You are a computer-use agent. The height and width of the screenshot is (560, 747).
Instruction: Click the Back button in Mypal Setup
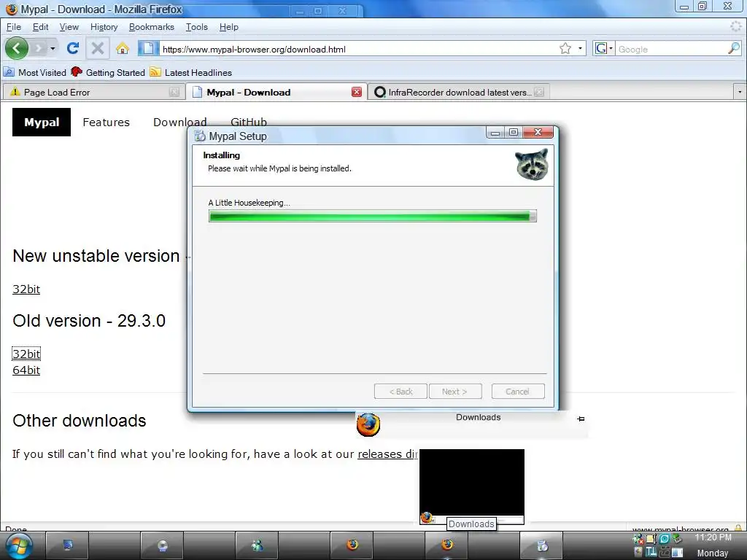click(400, 392)
